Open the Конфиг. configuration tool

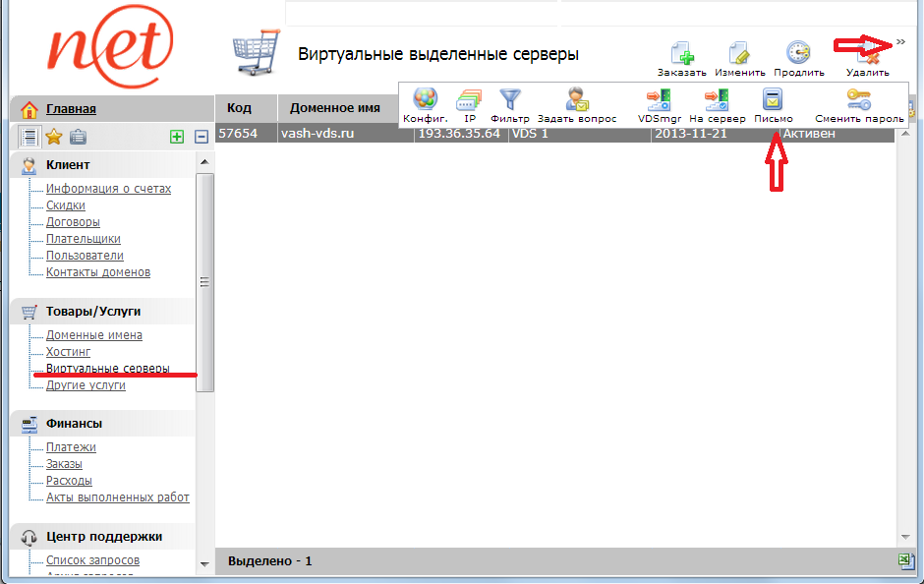(425, 99)
